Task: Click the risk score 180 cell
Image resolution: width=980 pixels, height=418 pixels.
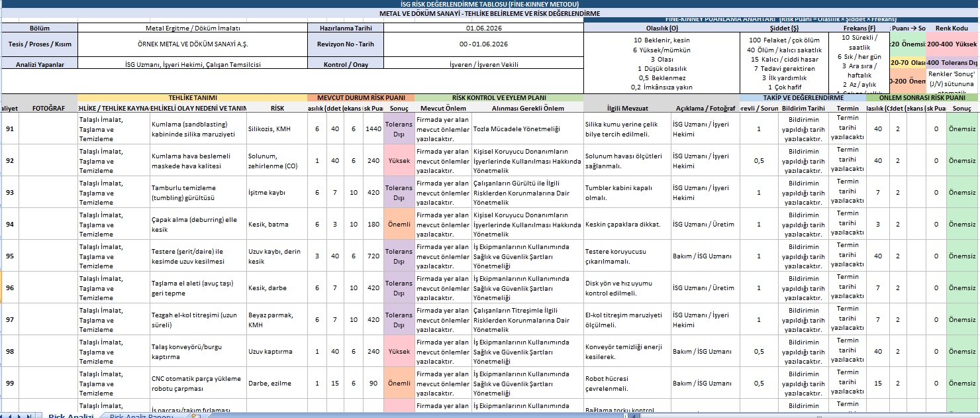Action: tap(373, 224)
